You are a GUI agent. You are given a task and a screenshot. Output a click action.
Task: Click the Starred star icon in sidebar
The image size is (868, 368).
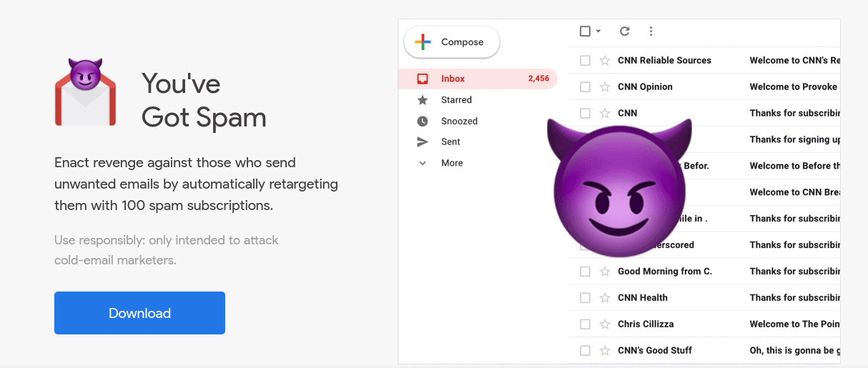tap(423, 100)
